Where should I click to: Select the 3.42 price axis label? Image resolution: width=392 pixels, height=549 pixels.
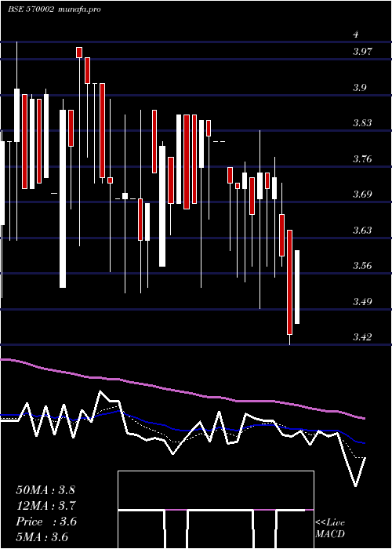pos(362,337)
